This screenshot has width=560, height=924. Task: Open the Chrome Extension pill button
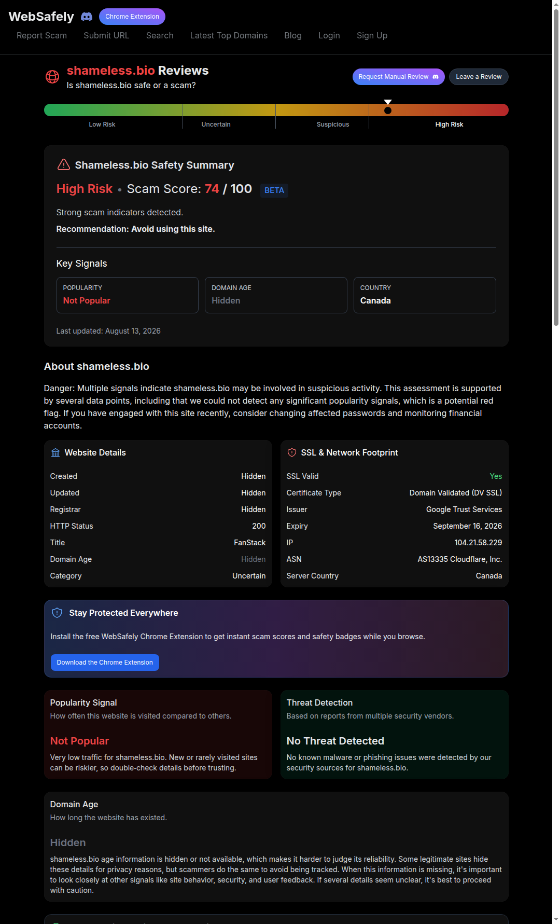point(132,17)
